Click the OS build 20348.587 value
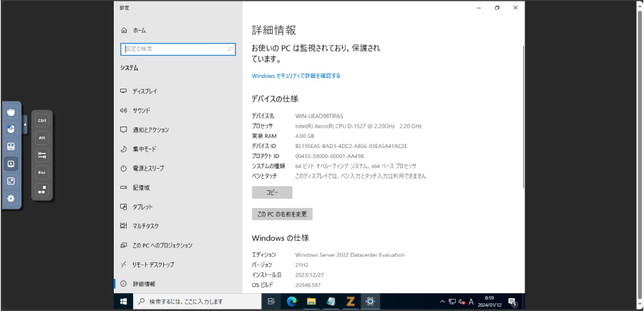 (308, 285)
